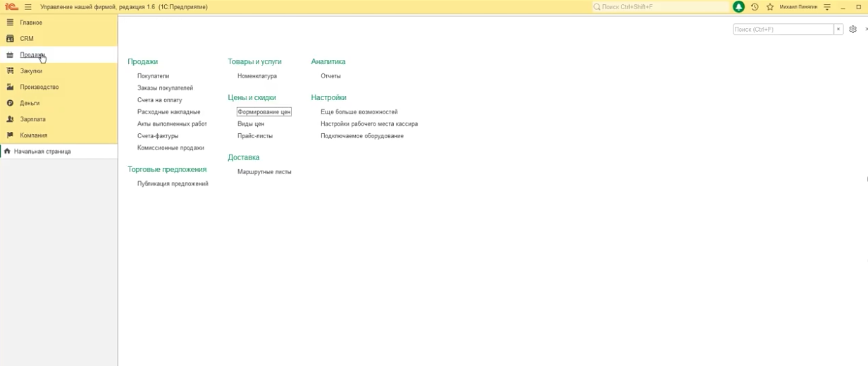Click the 1C logo icon
Image resolution: width=868 pixels, height=366 pixels.
11,7
